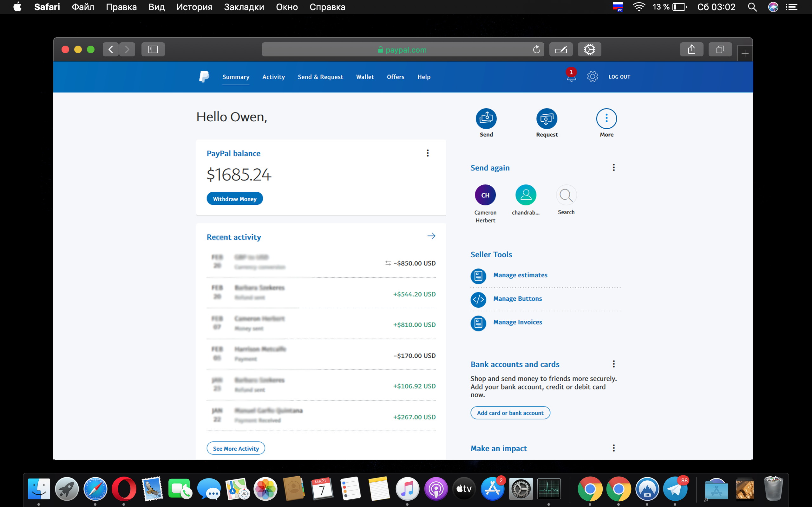Open PayPal balance options menu
The image size is (812, 507).
point(428,153)
